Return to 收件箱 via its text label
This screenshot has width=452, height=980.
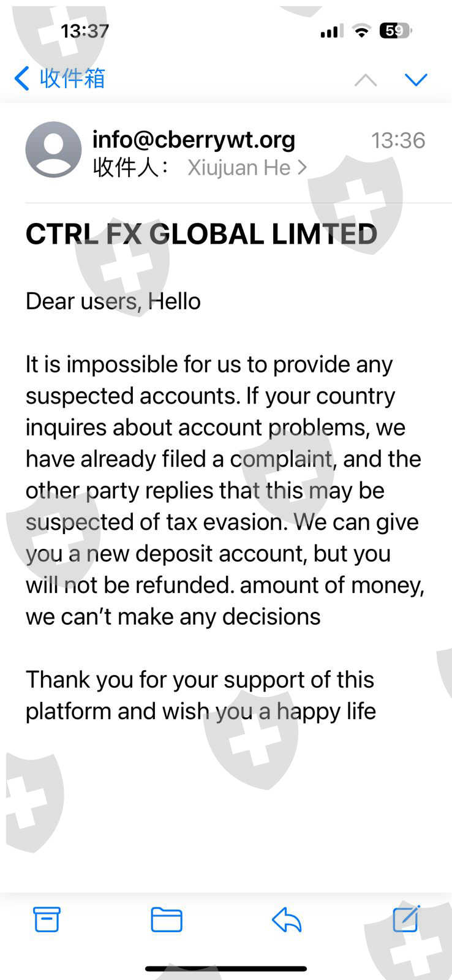72,78
